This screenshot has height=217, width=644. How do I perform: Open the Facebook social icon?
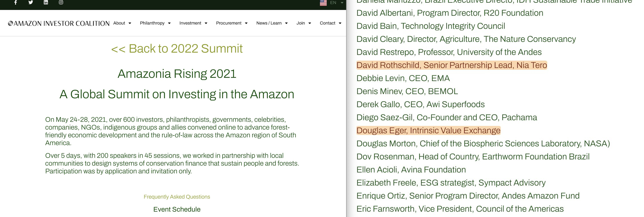[16, 2]
